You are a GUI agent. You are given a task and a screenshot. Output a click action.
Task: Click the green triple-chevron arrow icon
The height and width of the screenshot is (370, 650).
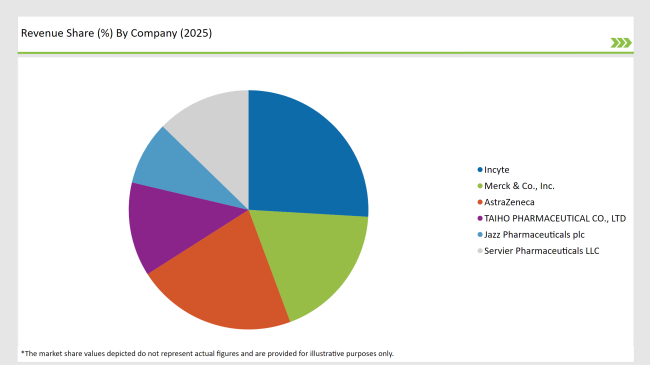click(x=621, y=43)
